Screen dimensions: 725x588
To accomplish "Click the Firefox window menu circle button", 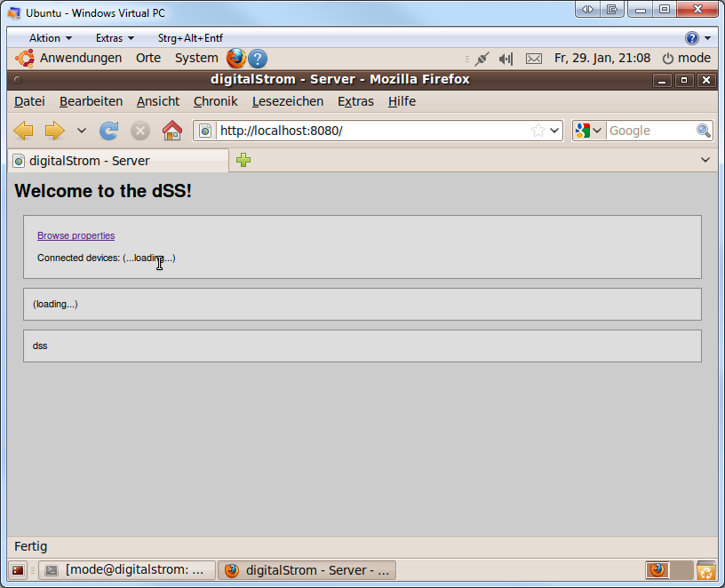I will point(18,80).
